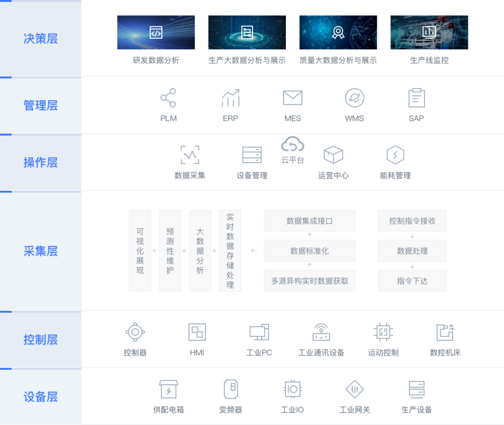This screenshot has width=504, height=425.
Task: Click the SAP label
Action: (x=416, y=119)
